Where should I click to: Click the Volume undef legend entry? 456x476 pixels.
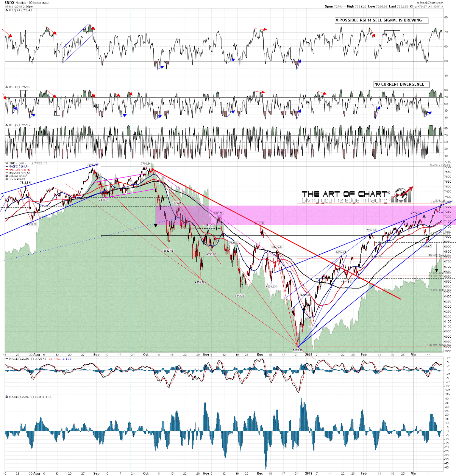coord(18,176)
